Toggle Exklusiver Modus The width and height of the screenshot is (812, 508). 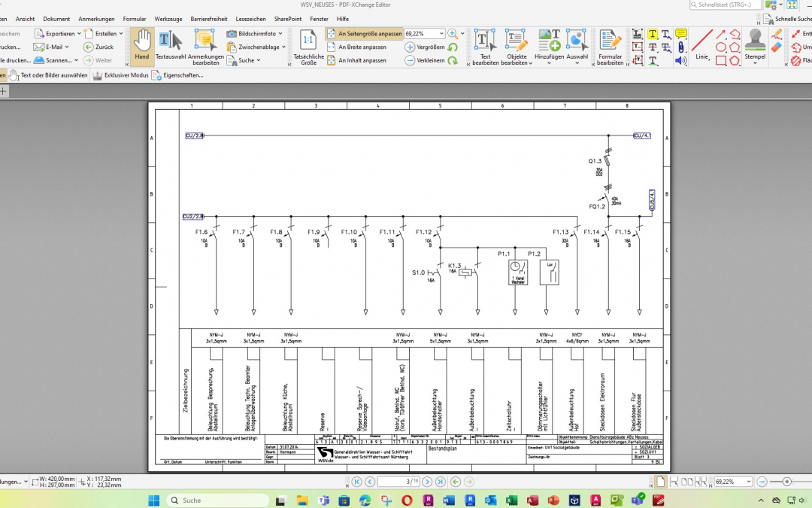(x=120, y=75)
